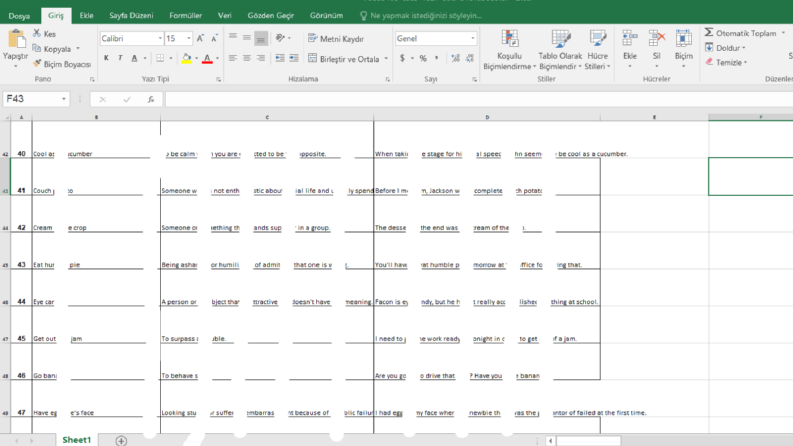The image size is (793, 446).
Task: Expand the Genel number format dropdown
Action: 473,38
